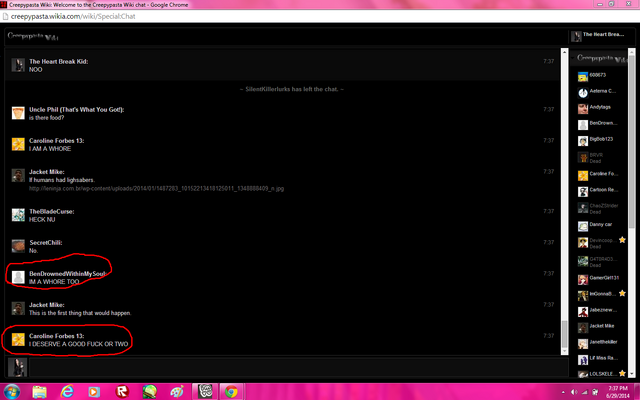Open Windows Media Player taskbar icon
The height and width of the screenshot is (400, 640).
point(94,392)
